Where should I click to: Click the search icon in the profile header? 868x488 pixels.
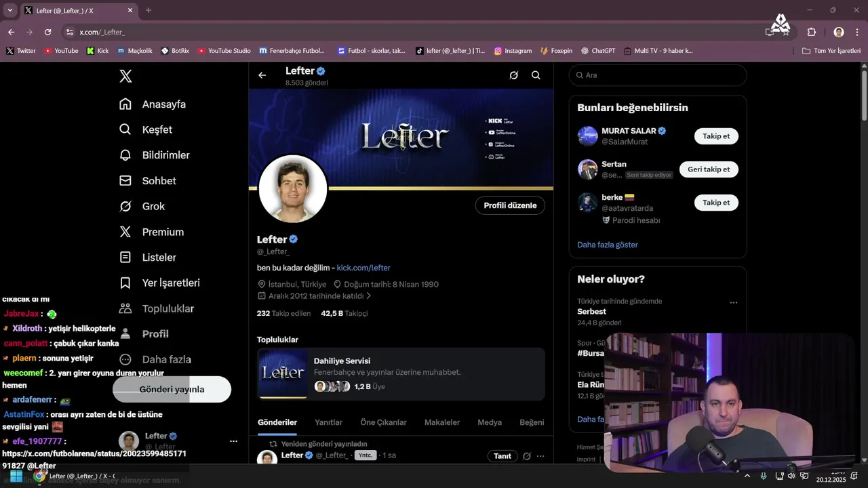536,75
